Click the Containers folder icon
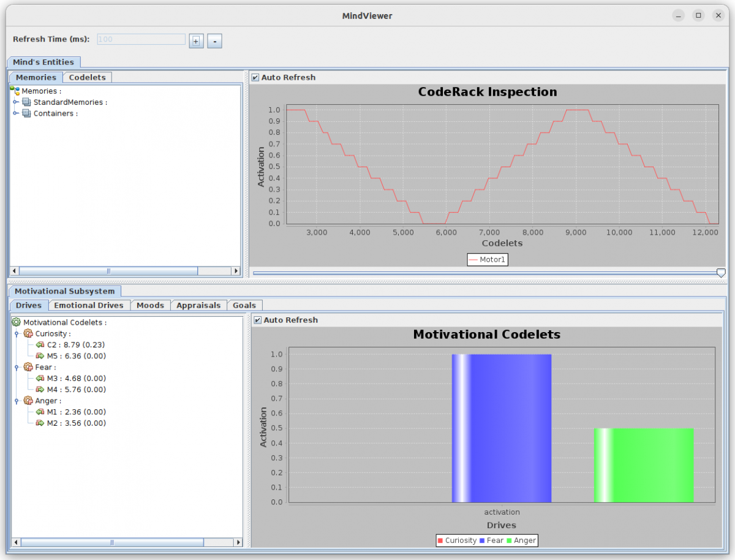Image resolution: width=735 pixels, height=560 pixels. (26, 113)
